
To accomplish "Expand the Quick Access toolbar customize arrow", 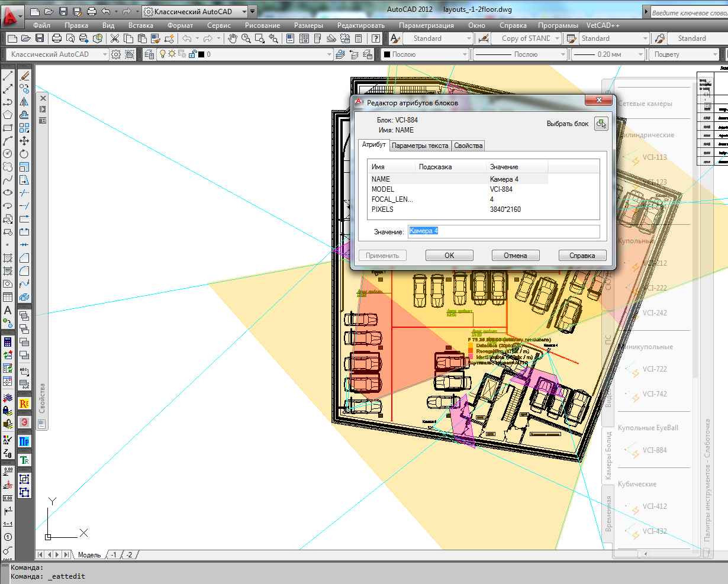I will [253, 11].
